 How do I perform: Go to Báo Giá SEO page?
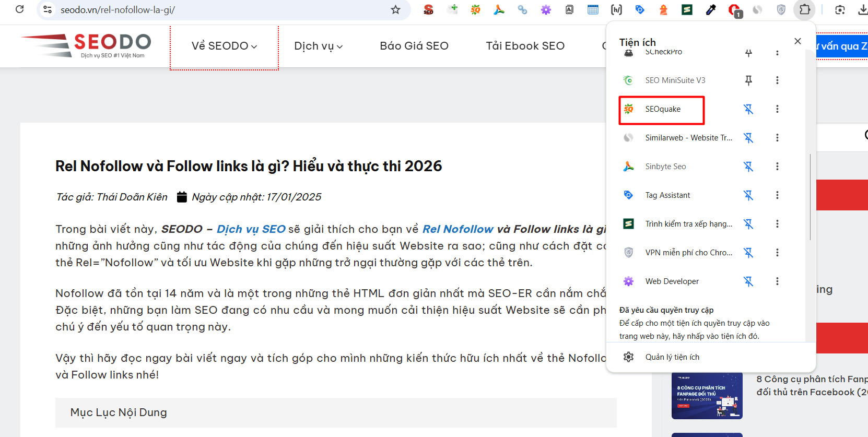click(x=414, y=46)
